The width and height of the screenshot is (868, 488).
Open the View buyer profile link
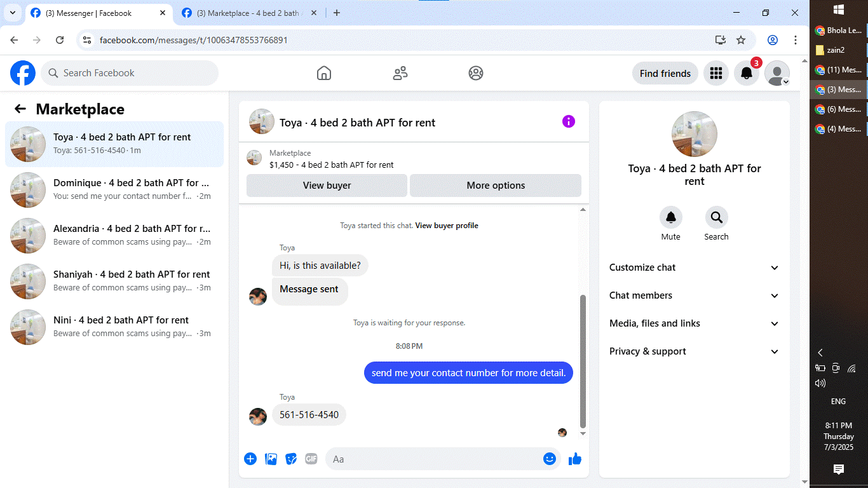coord(447,226)
